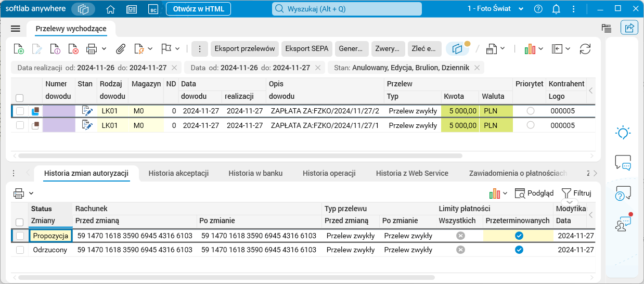This screenshot has width=644, height=284.
Task: Click Eksport SEPA button
Action: pos(307,49)
